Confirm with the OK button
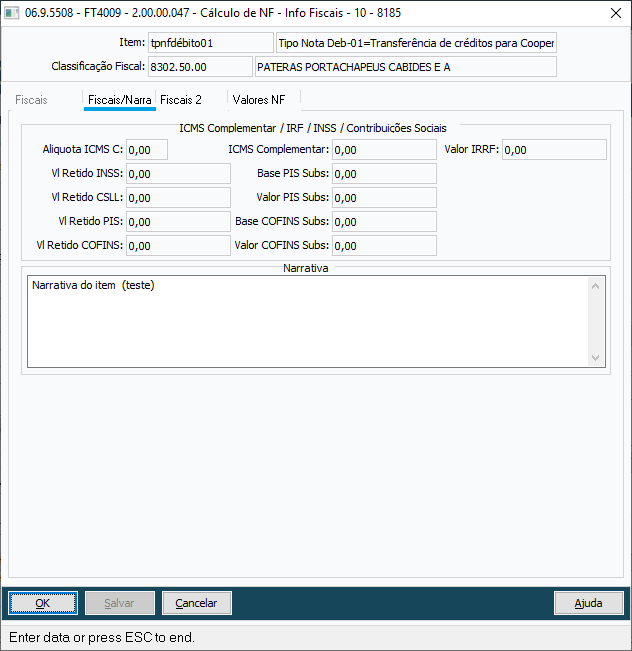This screenshot has height=651, width=632. (43, 603)
